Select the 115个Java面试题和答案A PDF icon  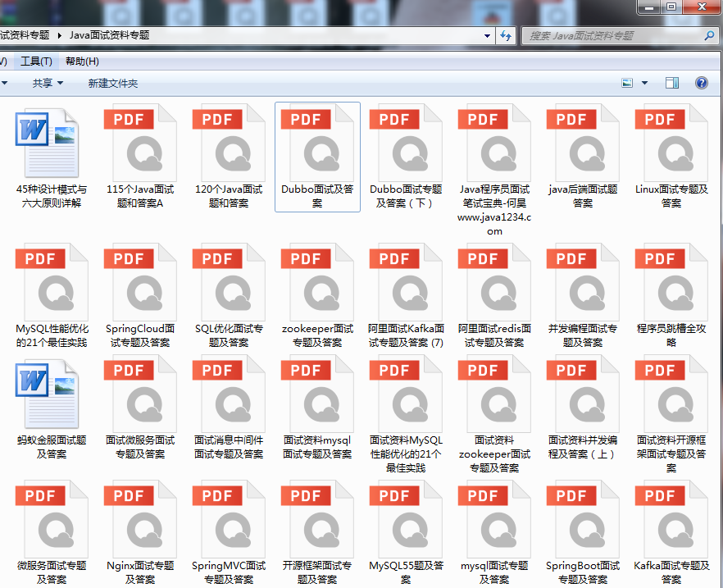[x=140, y=143]
